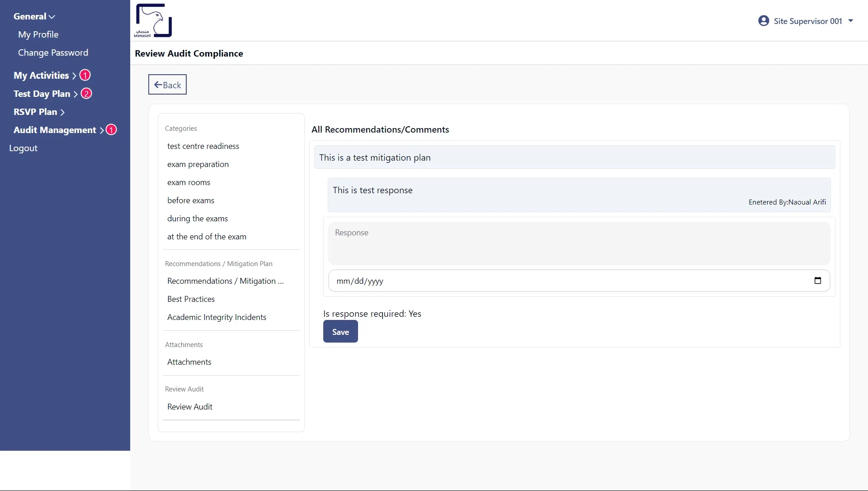
Task: Click the Audit Management notification badge
Action: [111, 130]
